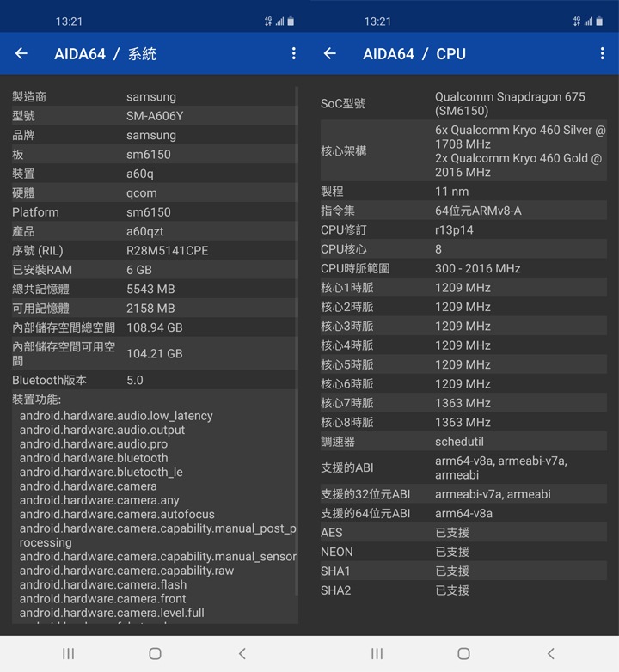Select internal storage total 108.94 GB
619x672 pixels.
pos(155,328)
